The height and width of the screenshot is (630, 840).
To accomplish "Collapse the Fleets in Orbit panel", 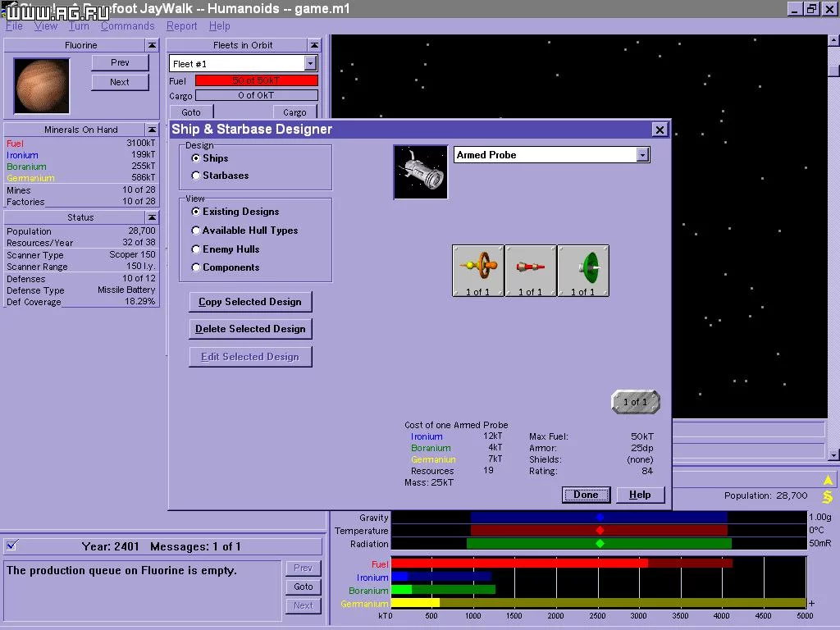I will [x=314, y=45].
